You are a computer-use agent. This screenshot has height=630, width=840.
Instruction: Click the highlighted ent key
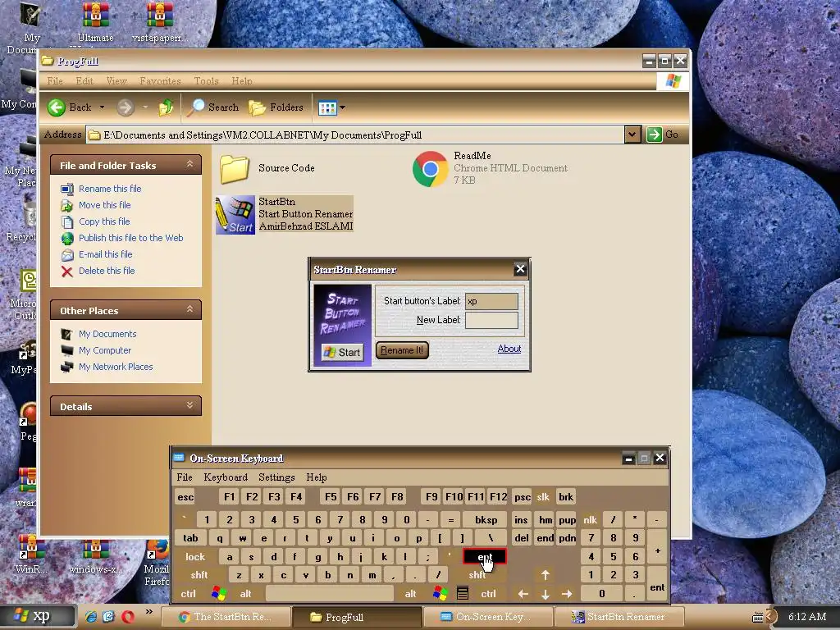coord(484,557)
